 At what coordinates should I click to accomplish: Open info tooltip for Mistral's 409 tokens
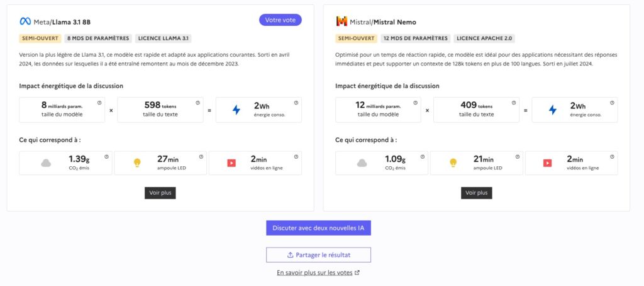[514, 103]
